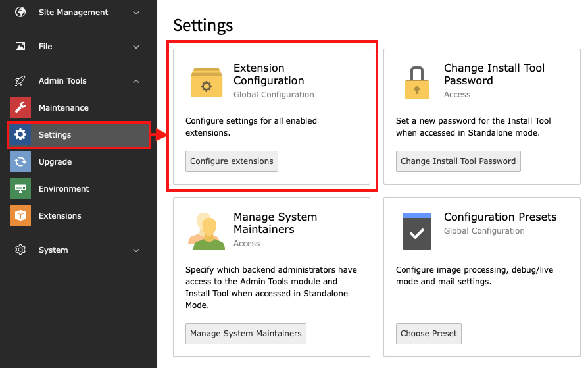Select the System menu label
This screenshot has height=368, width=588.
53,250
